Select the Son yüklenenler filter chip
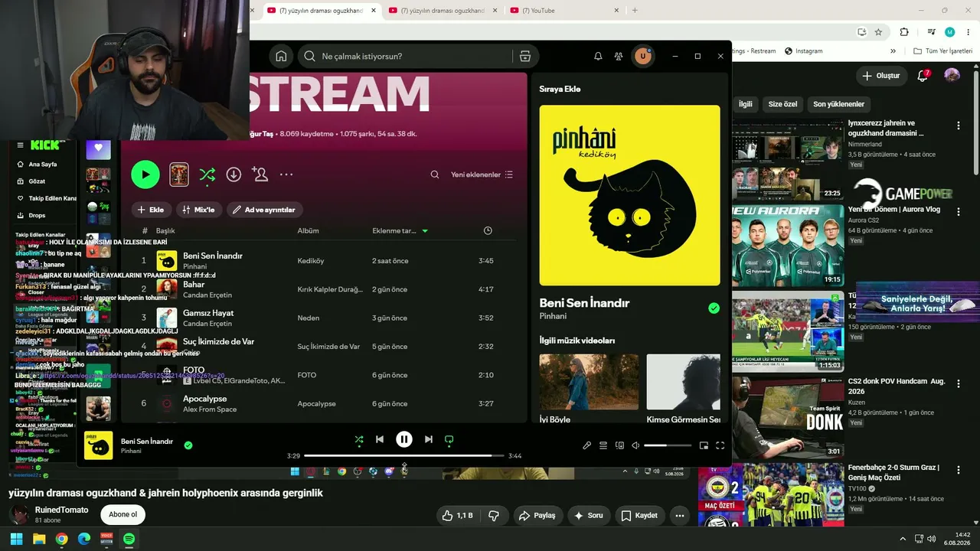 (838, 104)
